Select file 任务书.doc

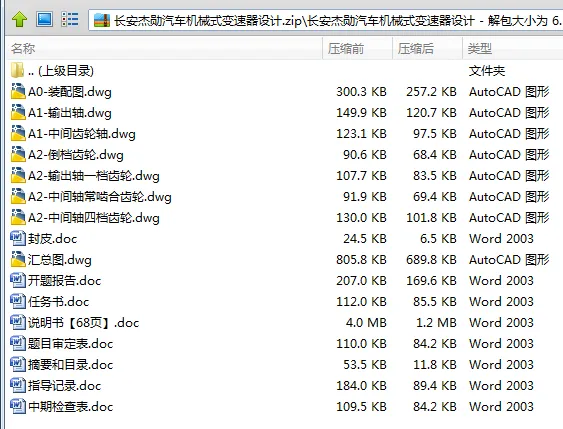[58, 302]
